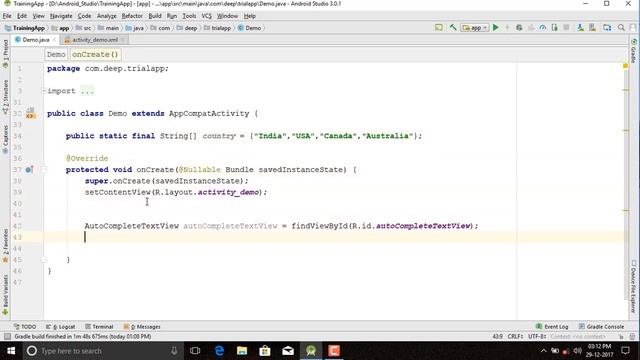Image resolution: width=640 pixels, height=360 pixels.
Task: Open the Messages tool window
Action: click(x=142, y=327)
